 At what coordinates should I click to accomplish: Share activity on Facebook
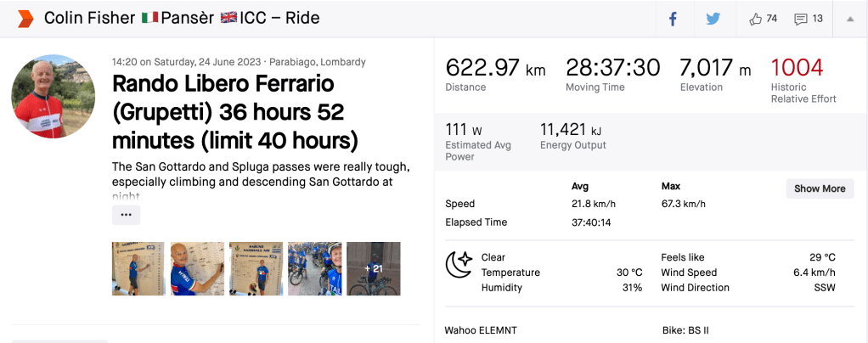pos(673,19)
